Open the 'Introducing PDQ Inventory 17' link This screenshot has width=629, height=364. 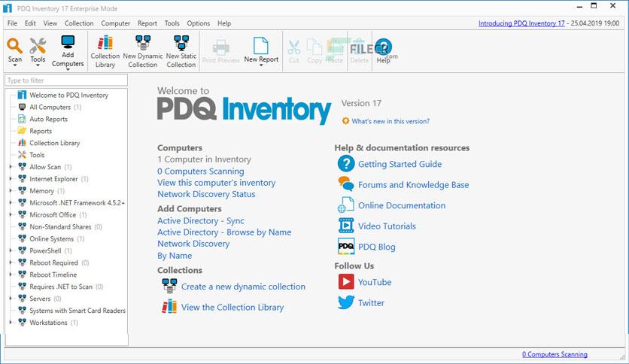(x=521, y=23)
